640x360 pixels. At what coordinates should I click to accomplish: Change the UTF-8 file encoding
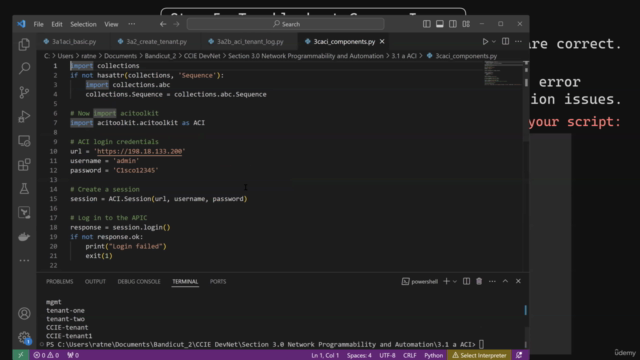[387, 355]
